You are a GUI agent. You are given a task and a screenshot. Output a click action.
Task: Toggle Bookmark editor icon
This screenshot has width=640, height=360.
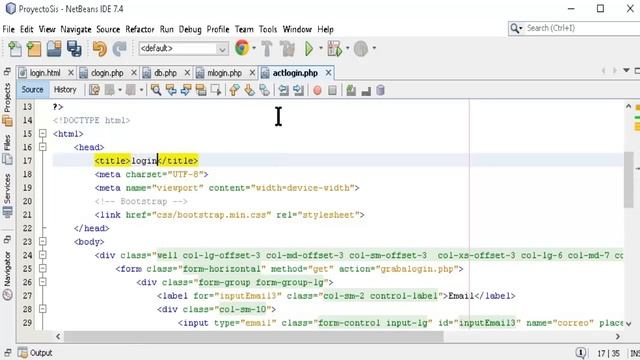(264, 90)
